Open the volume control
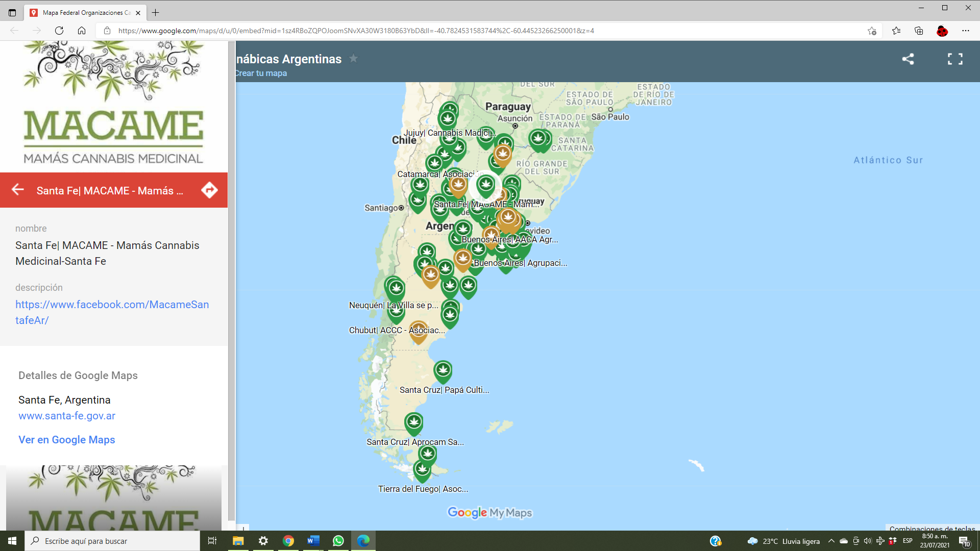The height and width of the screenshot is (551, 980). 868,541
